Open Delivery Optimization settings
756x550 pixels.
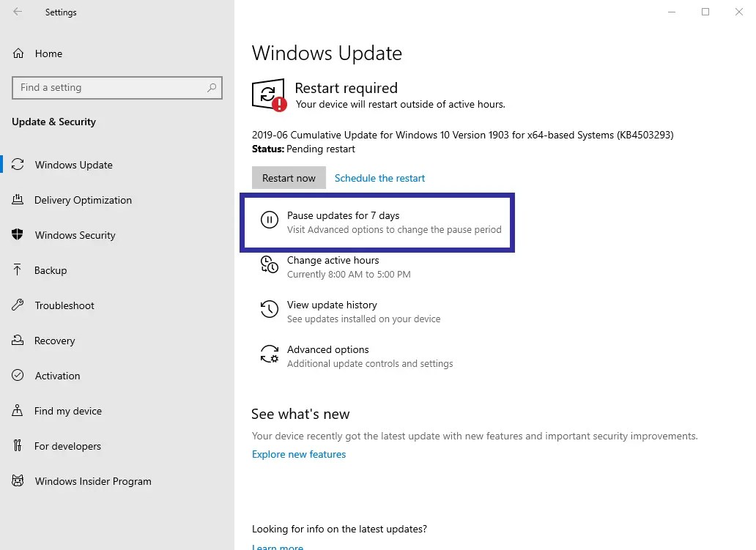coord(83,200)
